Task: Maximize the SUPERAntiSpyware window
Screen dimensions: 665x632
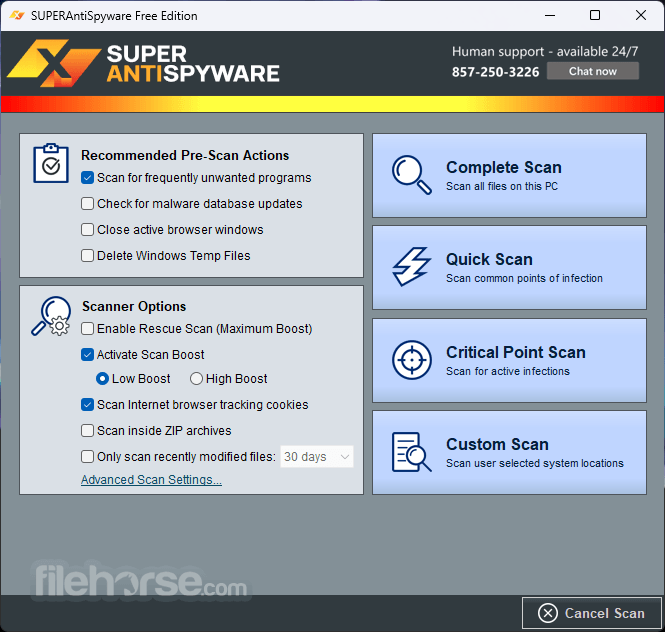Action: click(595, 16)
